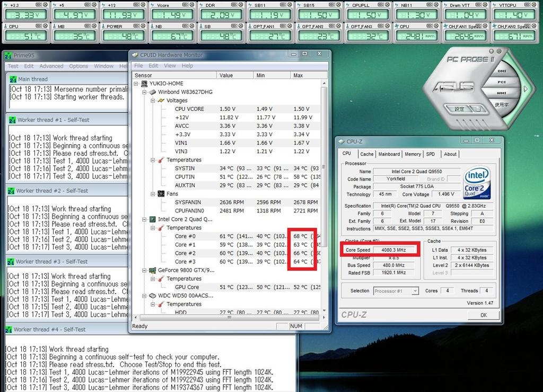
Task: Open the config icon on the VTTCPU panel
Action: (x=529, y=5)
